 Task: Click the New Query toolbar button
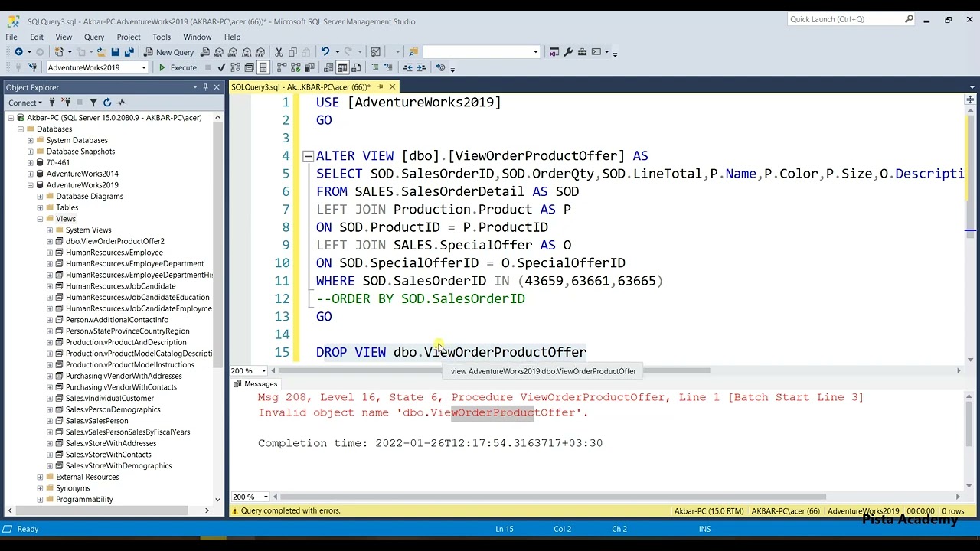tap(168, 52)
